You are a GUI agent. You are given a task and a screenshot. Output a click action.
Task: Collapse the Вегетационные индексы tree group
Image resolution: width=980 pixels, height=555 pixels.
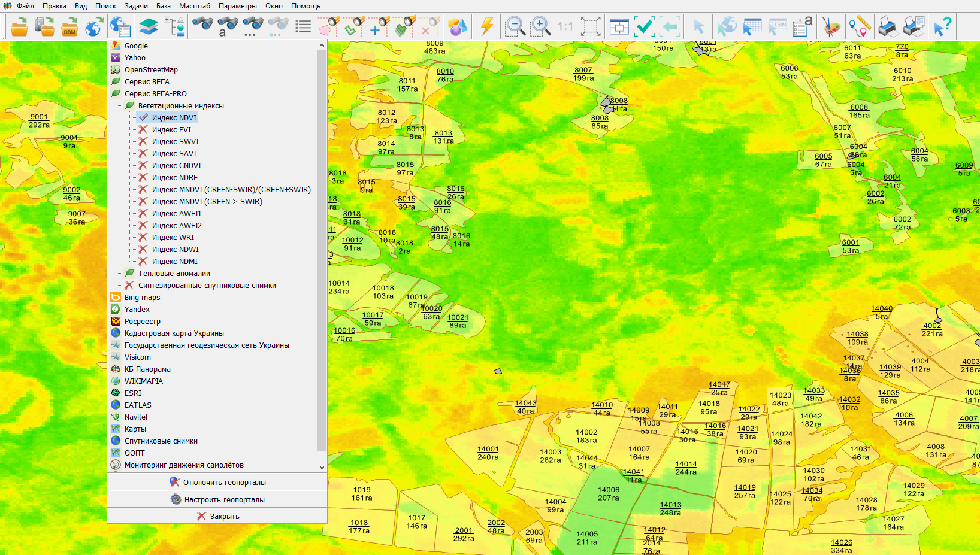181,105
